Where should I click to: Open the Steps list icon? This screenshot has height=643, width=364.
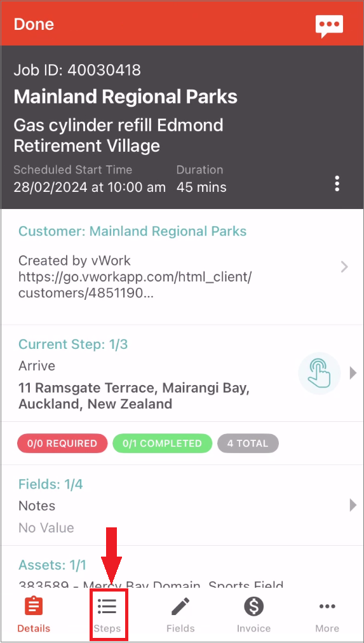coord(107,606)
